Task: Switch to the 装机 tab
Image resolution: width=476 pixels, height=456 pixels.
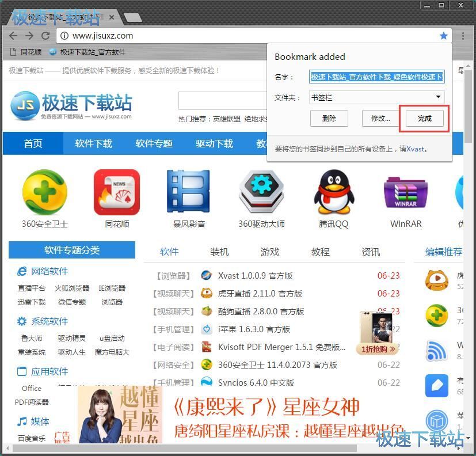Action: [219, 252]
